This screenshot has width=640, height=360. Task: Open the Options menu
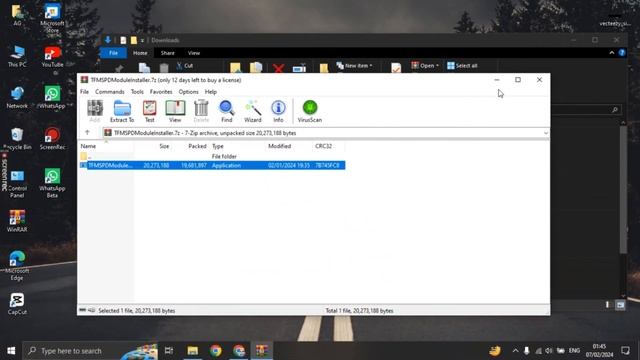[x=188, y=92]
